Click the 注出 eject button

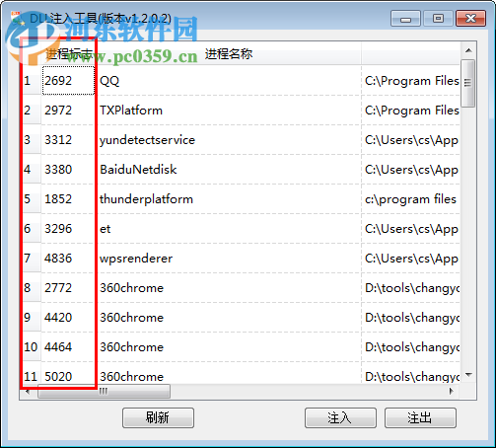point(420,417)
